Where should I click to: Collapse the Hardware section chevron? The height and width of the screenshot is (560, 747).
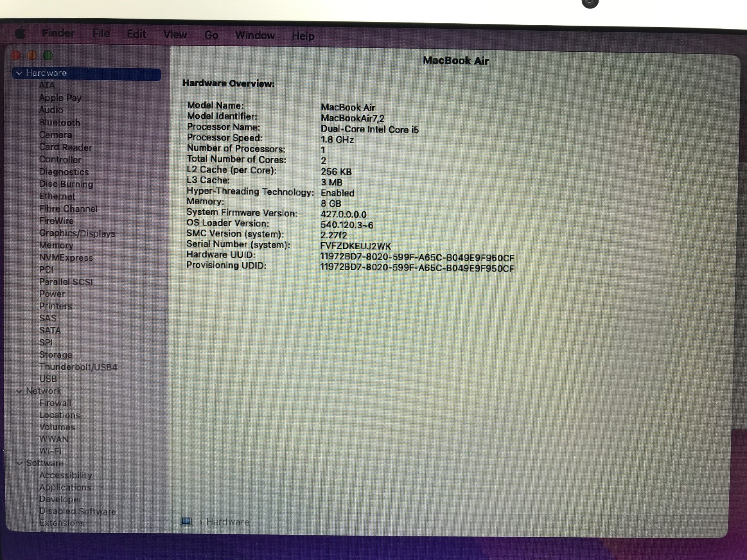click(19, 73)
